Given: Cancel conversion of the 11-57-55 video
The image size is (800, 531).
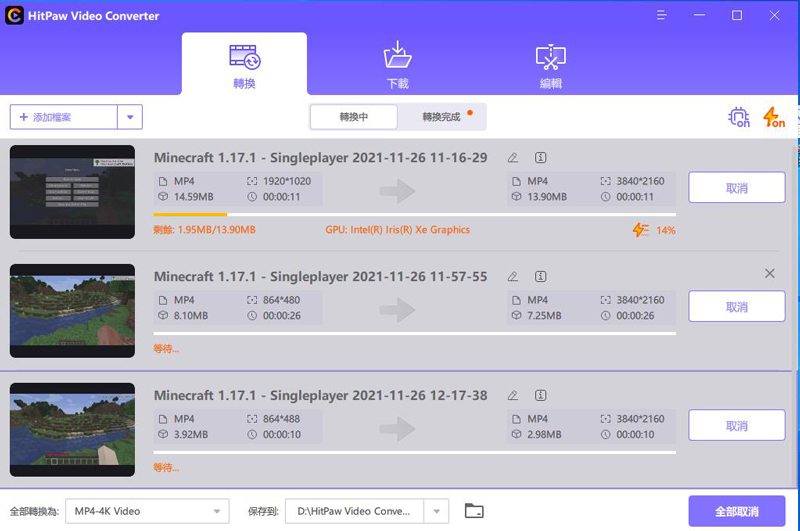Looking at the screenshot, I should click(x=737, y=306).
